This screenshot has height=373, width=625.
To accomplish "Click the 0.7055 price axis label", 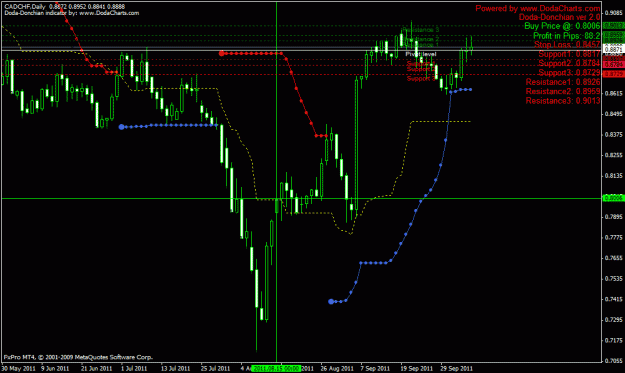I will click(614, 361).
